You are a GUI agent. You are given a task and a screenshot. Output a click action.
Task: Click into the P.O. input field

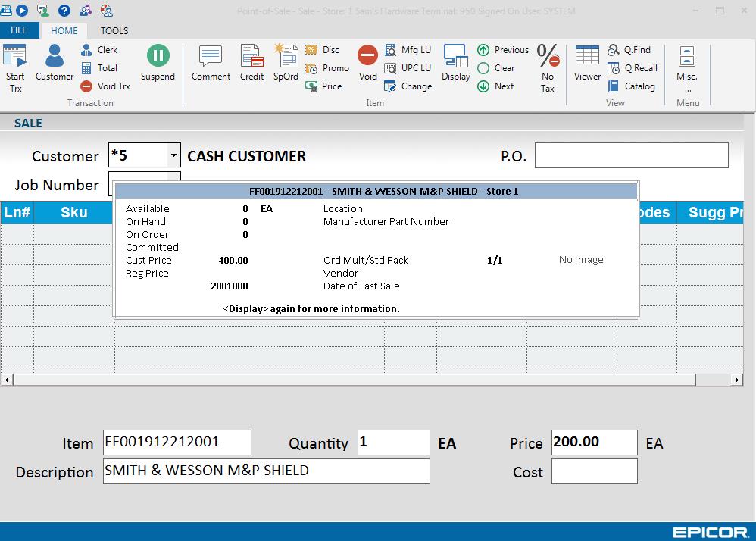[x=631, y=155]
